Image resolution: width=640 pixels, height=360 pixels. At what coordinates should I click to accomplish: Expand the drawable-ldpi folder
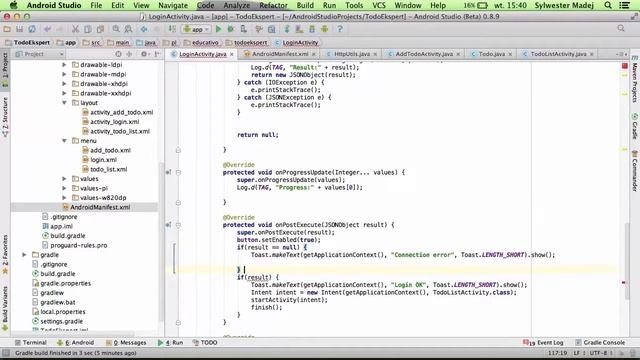point(64,64)
